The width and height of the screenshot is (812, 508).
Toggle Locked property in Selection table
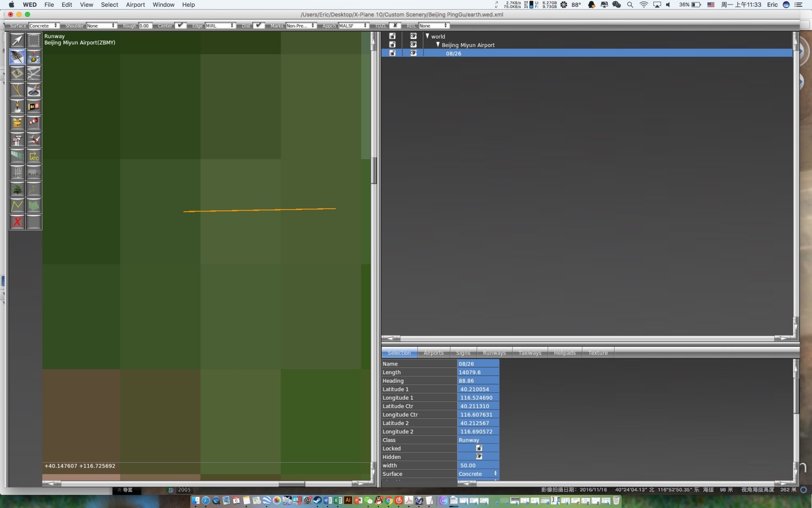pos(479,448)
